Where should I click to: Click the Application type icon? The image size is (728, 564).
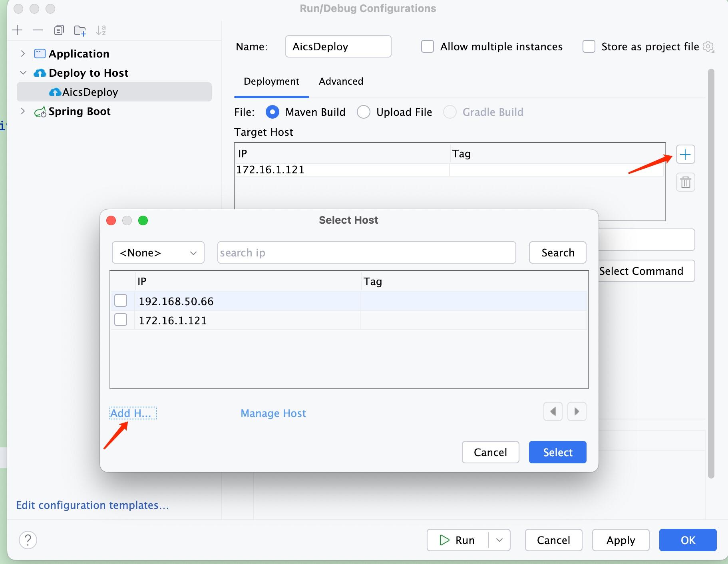(40, 54)
